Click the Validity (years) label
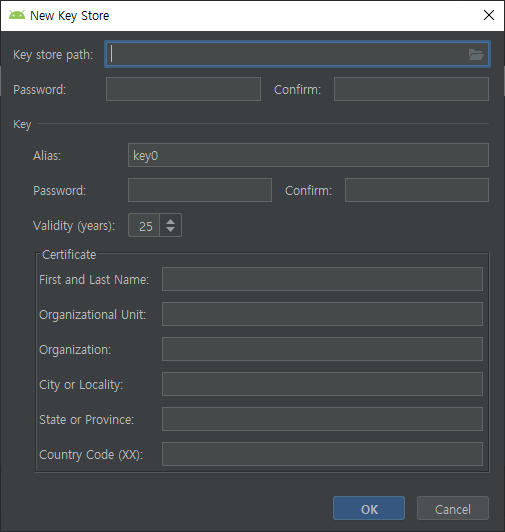505x532 pixels. pyautogui.click(x=74, y=226)
